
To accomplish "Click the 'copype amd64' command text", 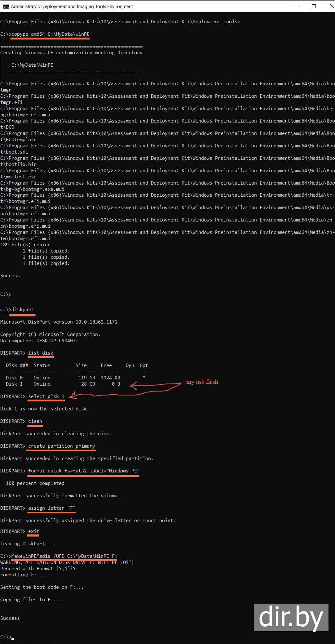I will pyautogui.click(x=50, y=34).
